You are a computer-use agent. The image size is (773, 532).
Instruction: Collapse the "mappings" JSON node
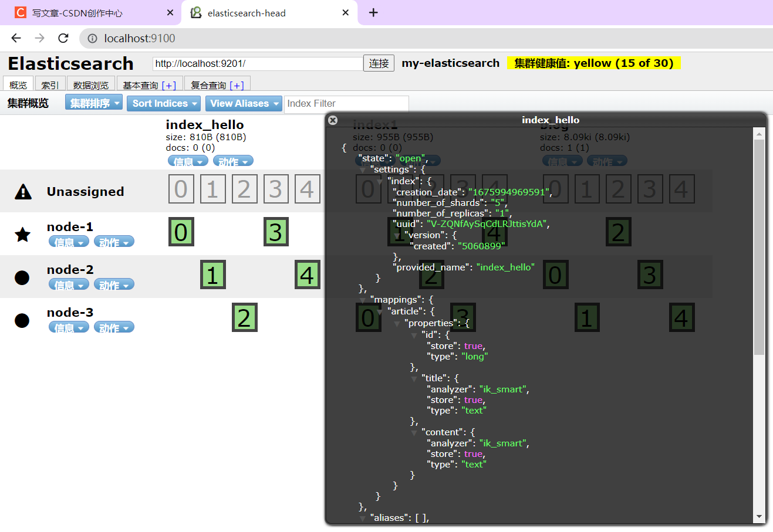(363, 300)
